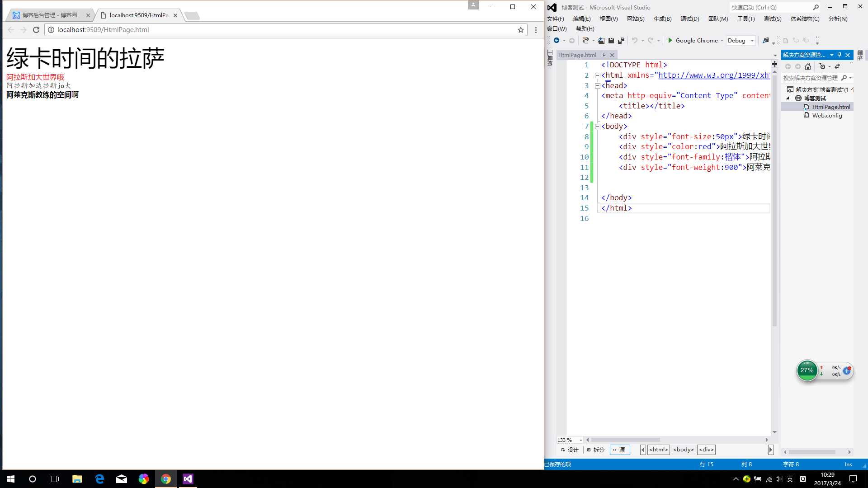868x488 pixels.
Task: Open File Explorer from the taskbar
Action: click(x=77, y=479)
